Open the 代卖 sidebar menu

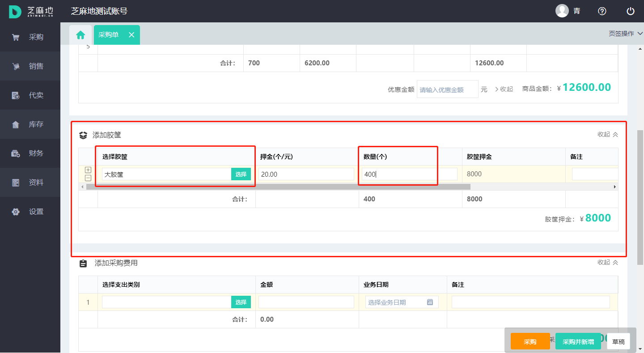point(30,95)
